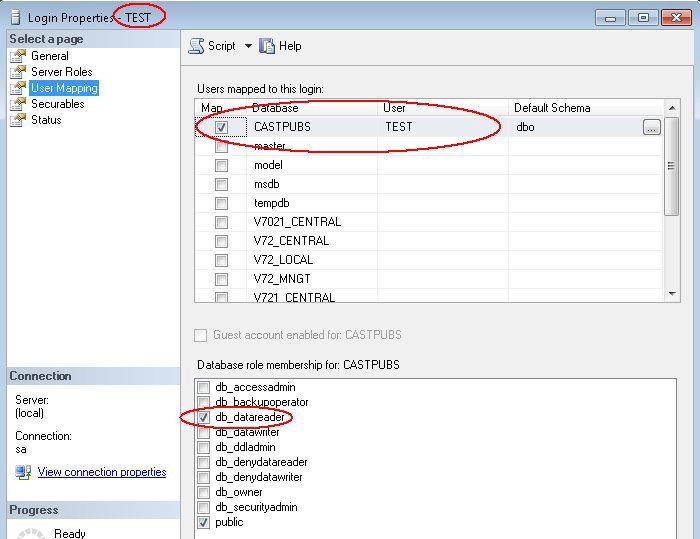The height and width of the screenshot is (539, 700).
Task: Click the Default Schema column header
Action: pos(552,108)
